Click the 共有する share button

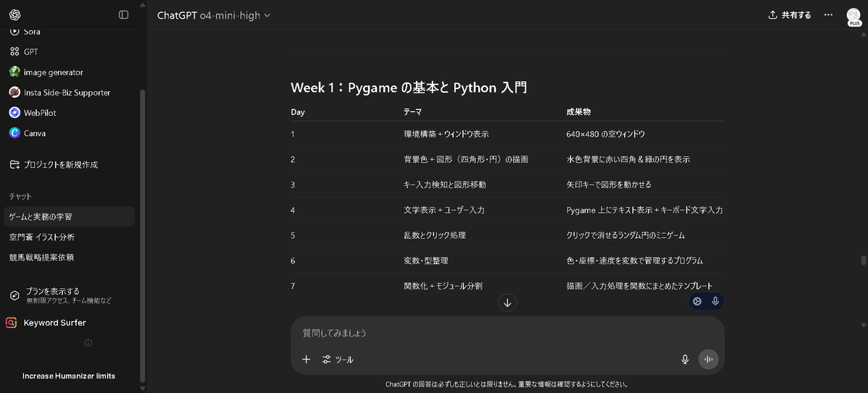(x=789, y=14)
